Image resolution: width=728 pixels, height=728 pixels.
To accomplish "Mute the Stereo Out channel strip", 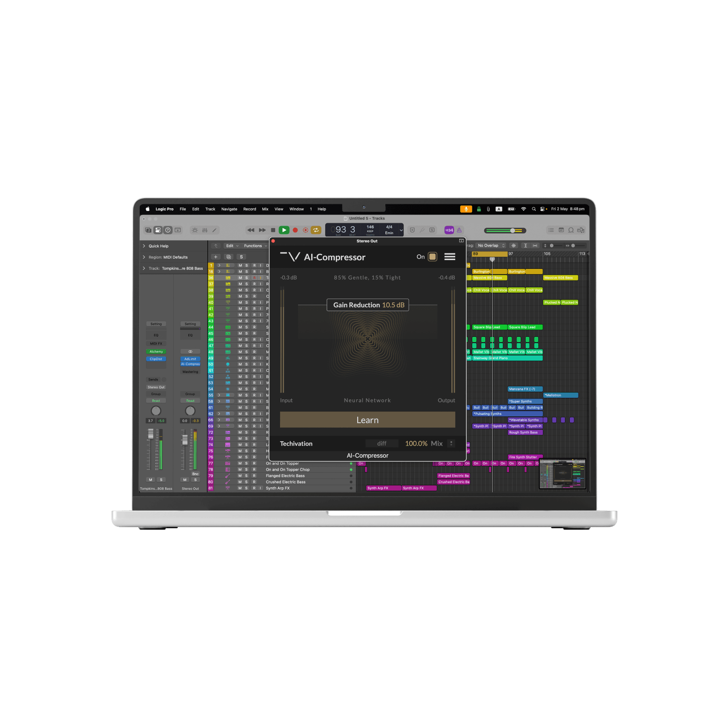I will point(184,480).
